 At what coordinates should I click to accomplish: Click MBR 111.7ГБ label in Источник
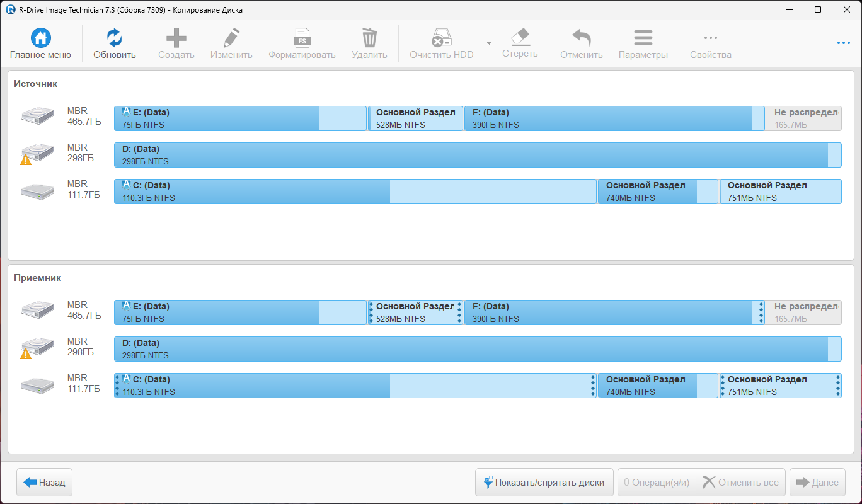(x=84, y=190)
